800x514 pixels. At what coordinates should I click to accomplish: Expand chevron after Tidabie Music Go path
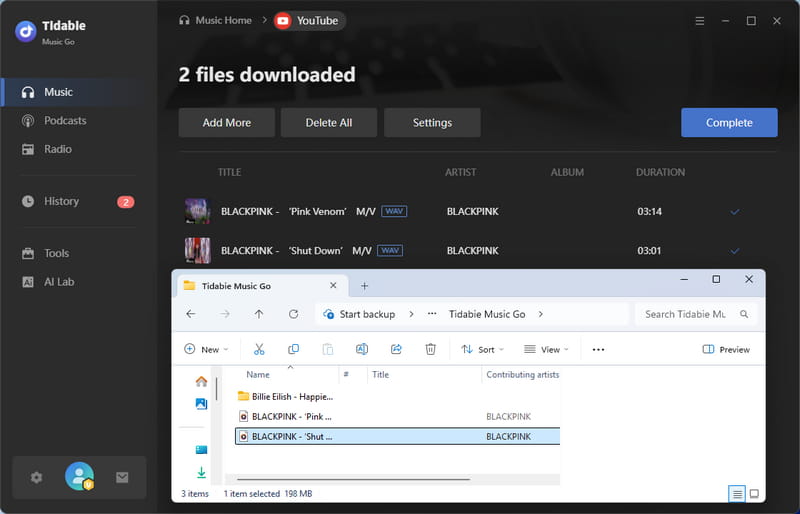[x=541, y=314]
